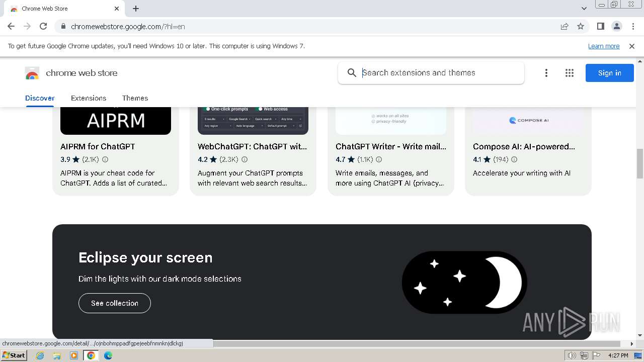This screenshot has width=644, height=362.
Task: Open ChatGPT Writer extension title
Action: pyautogui.click(x=391, y=147)
